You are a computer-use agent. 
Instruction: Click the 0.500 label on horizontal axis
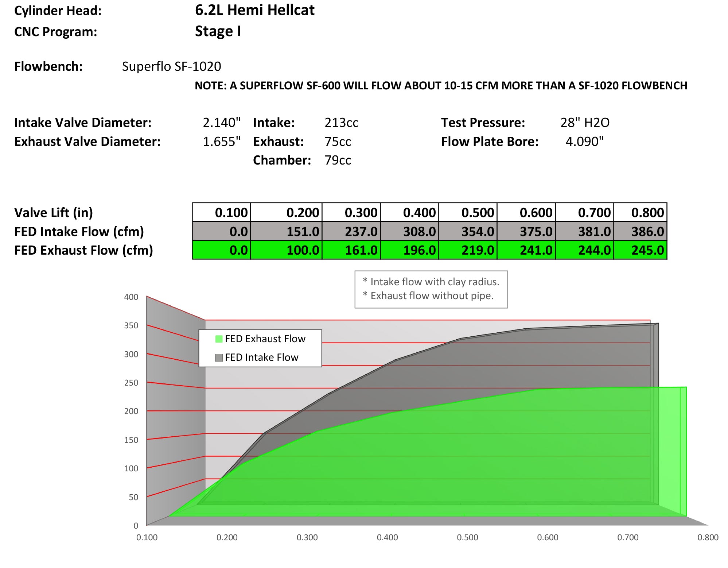[467, 537]
